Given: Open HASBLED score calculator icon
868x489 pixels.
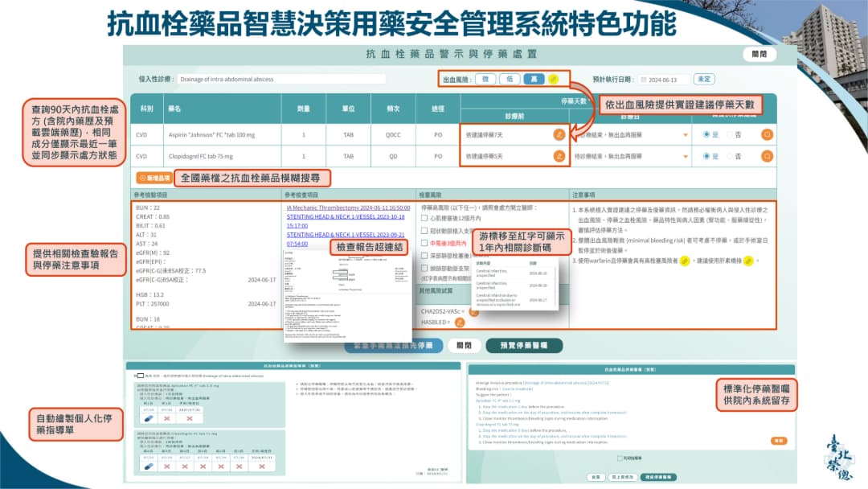Looking at the screenshot, I should 460,323.
